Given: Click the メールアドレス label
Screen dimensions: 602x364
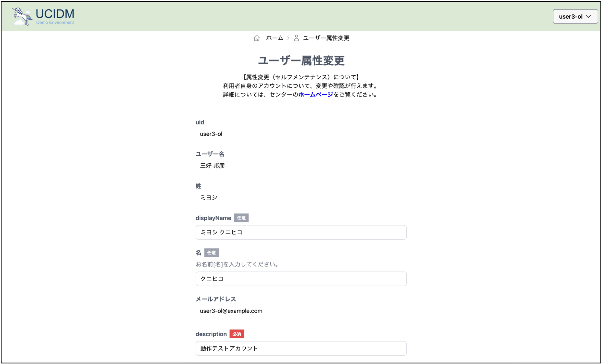Looking at the screenshot, I should pos(216,299).
